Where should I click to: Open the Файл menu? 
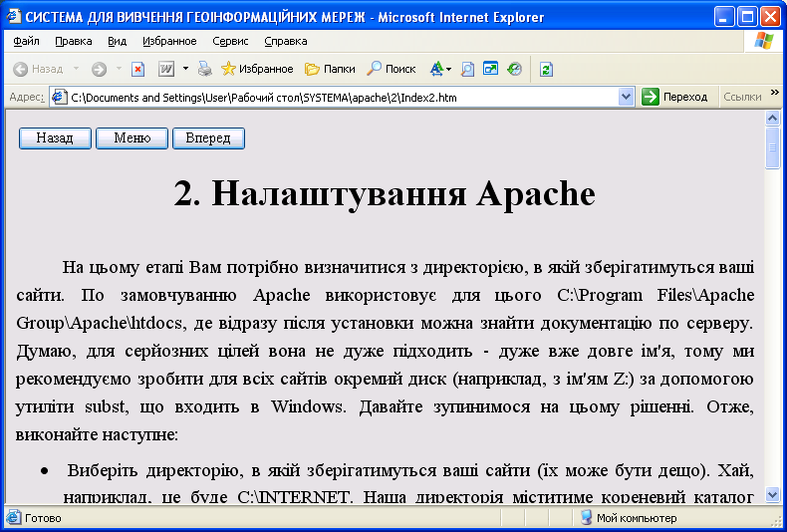[26, 41]
